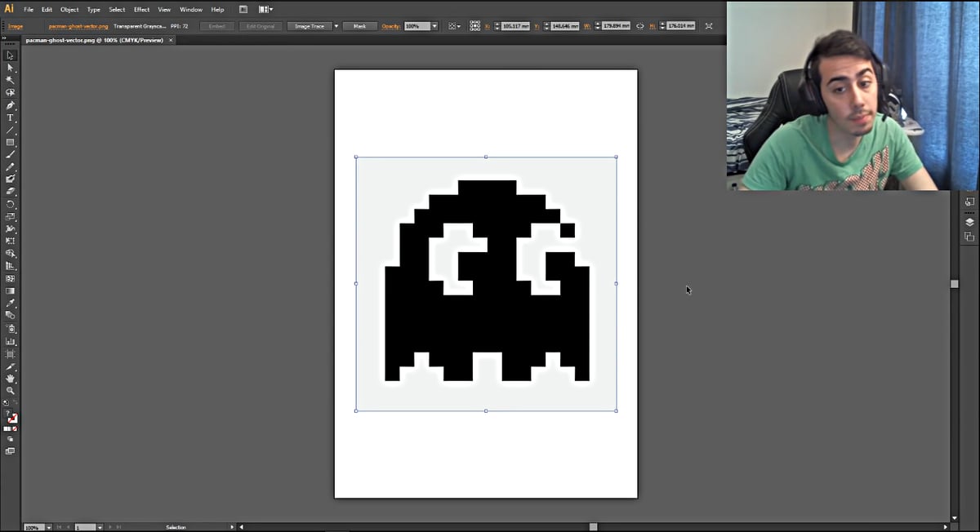Edit the W width value field
The height and width of the screenshot is (532, 980).
point(617,26)
